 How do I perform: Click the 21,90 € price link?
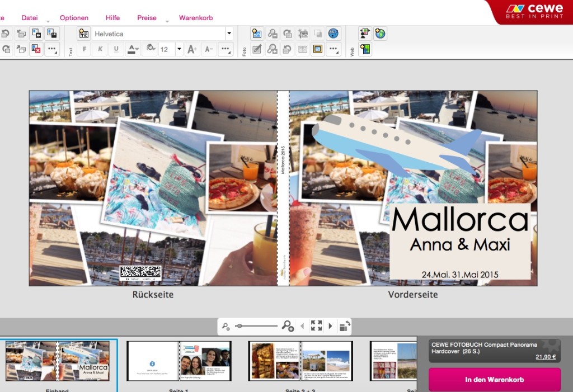coord(546,357)
